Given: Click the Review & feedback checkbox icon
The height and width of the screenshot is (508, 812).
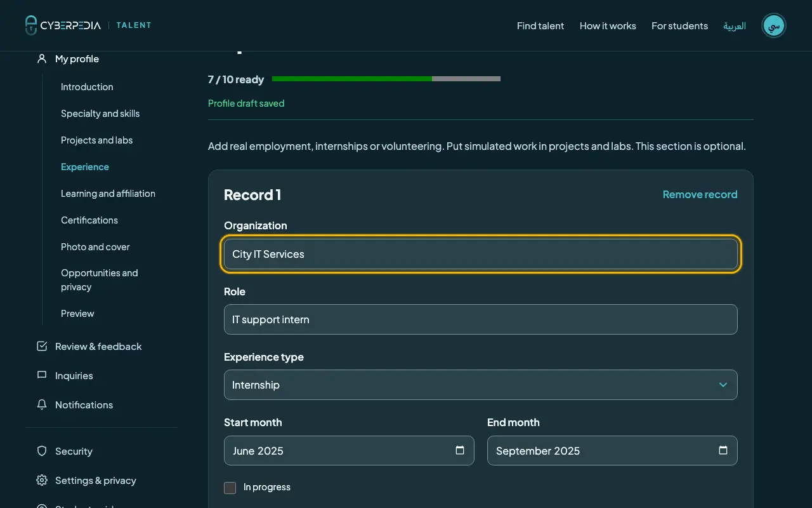Looking at the screenshot, I should click(x=42, y=346).
